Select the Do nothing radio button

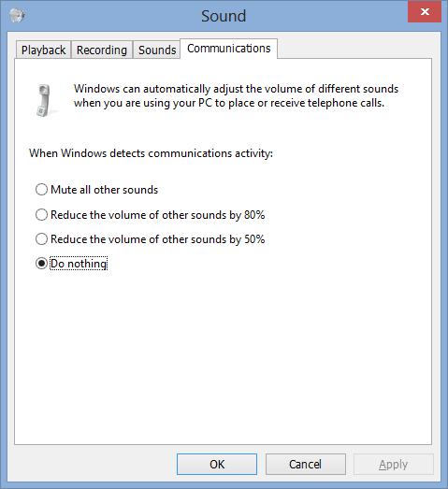coord(41,264)
